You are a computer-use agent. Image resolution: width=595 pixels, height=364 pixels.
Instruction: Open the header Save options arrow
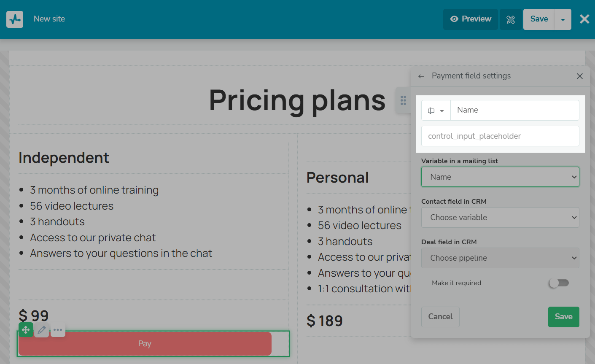point(563,19)
